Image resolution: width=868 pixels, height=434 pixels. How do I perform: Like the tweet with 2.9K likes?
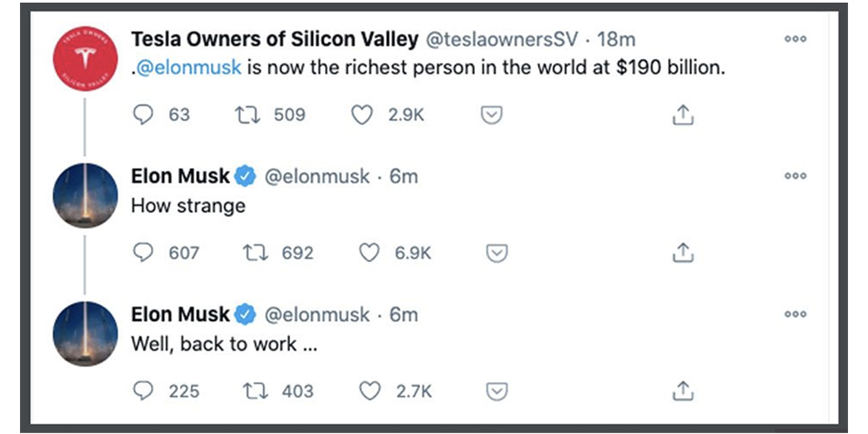362,115
